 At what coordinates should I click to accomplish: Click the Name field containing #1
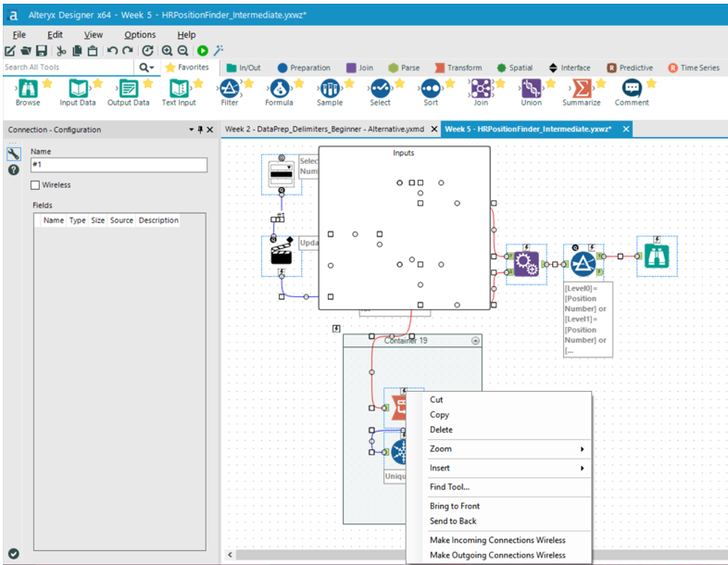(119, 165)
